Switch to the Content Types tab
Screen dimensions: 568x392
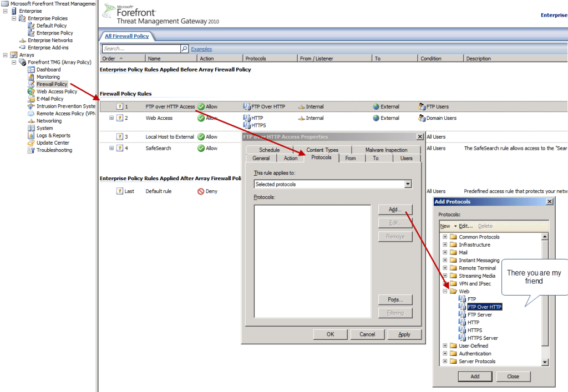(x=322, y=150)
